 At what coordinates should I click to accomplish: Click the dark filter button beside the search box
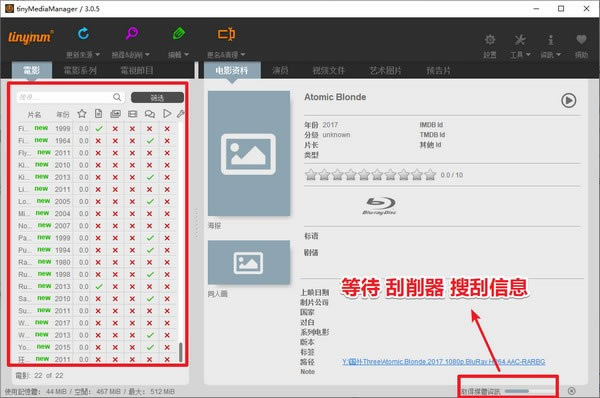pyautogui.click(x=157, y=98)
